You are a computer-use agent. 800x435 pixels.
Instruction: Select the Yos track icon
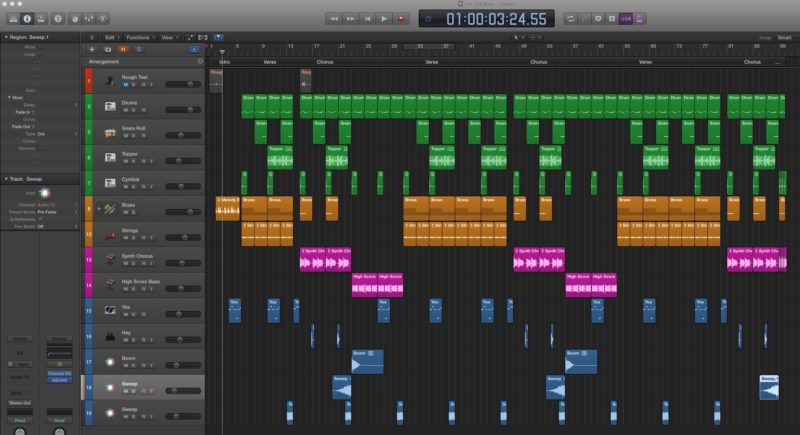(110, 311)
